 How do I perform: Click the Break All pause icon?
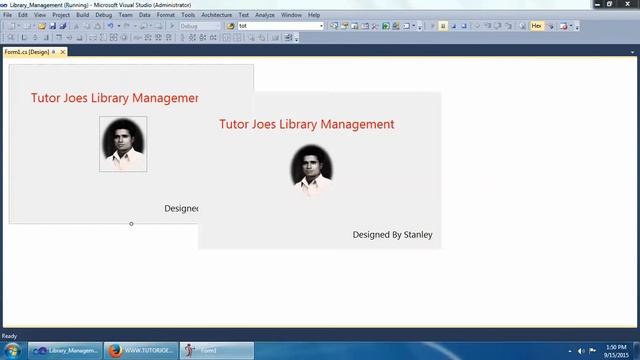(443, 26)
